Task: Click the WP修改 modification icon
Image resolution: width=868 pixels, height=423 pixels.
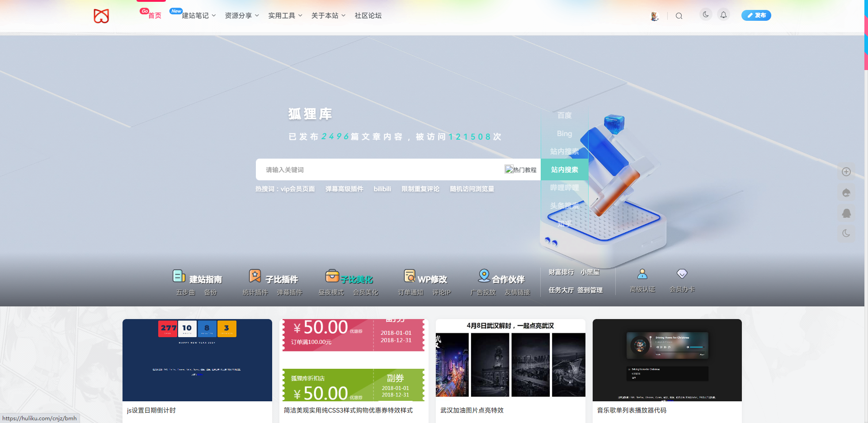Action: pos(409,275)
